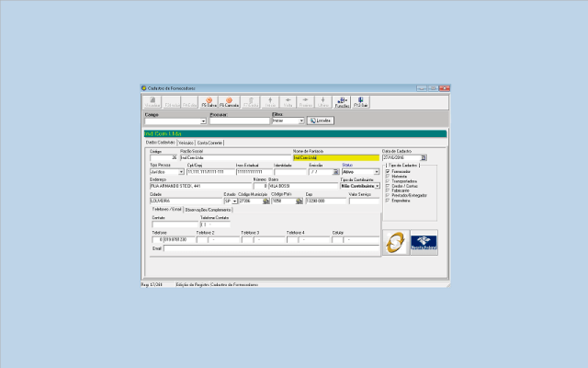Expand the Tipo de Contribuinte dropdown

376,186
